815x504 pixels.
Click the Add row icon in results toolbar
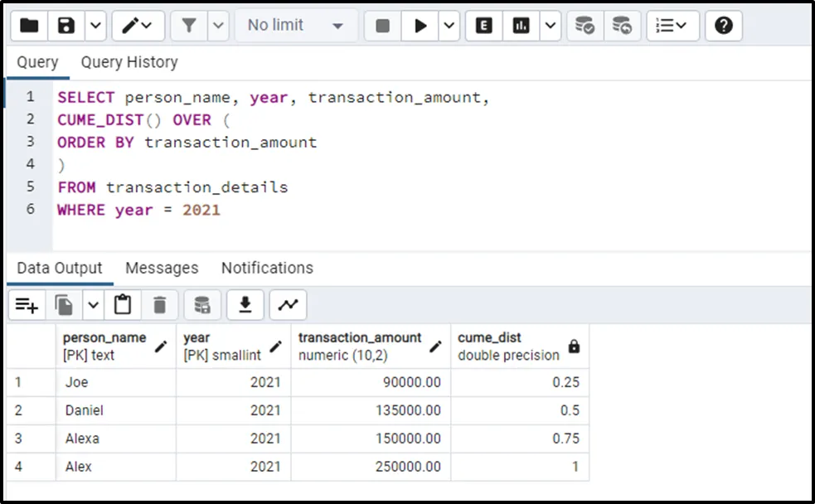pyautogui.click(x=27, y=306)
